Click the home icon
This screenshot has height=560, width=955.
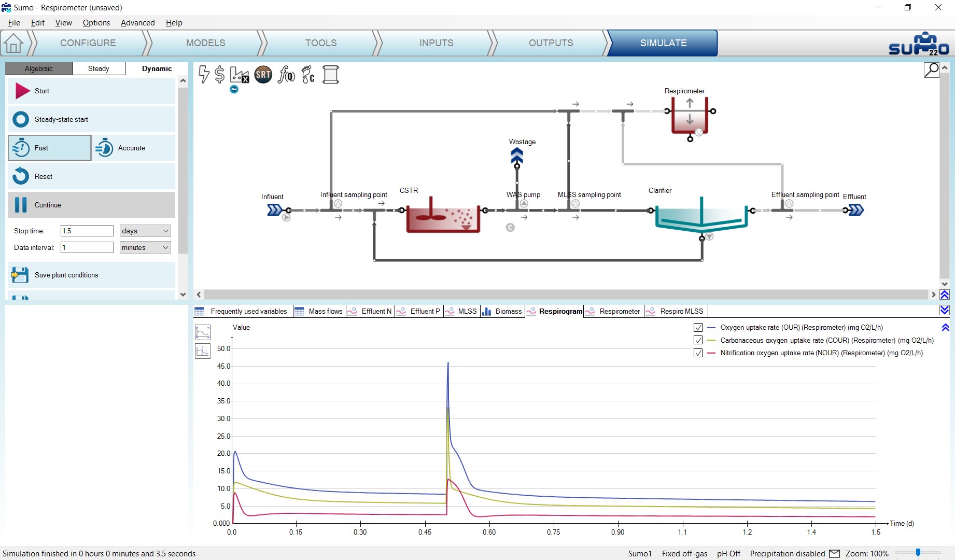click(13, 43)
